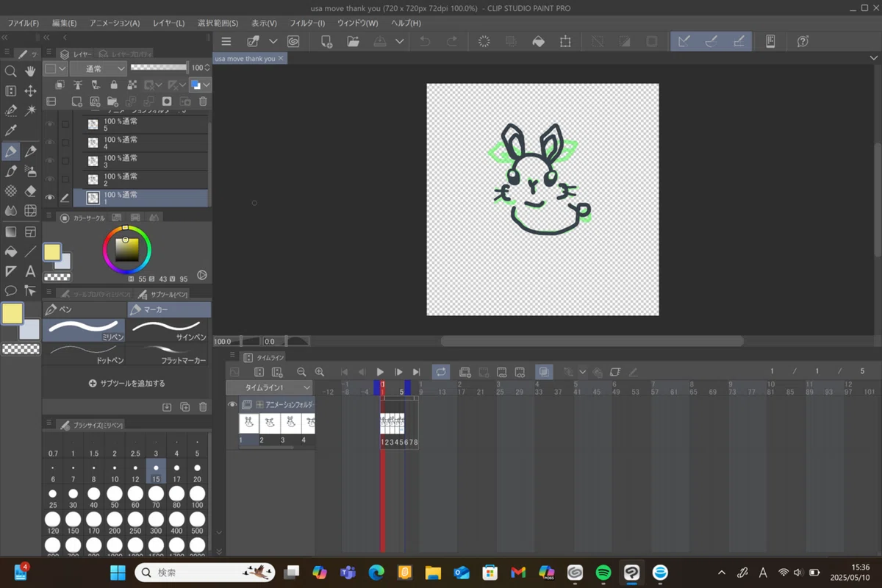Select the Auto select magic wand tool
Viewport: 882px width, 588px height.
[31, 110]
